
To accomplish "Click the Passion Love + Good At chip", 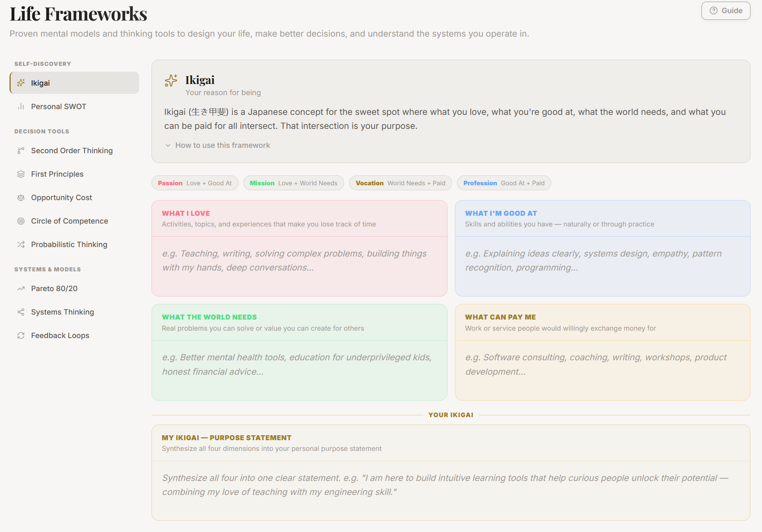I will click(x=195, y=183).
